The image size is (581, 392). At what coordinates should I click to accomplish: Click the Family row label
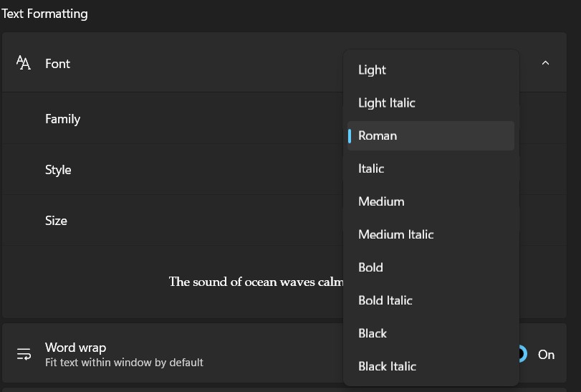[62, 119]
